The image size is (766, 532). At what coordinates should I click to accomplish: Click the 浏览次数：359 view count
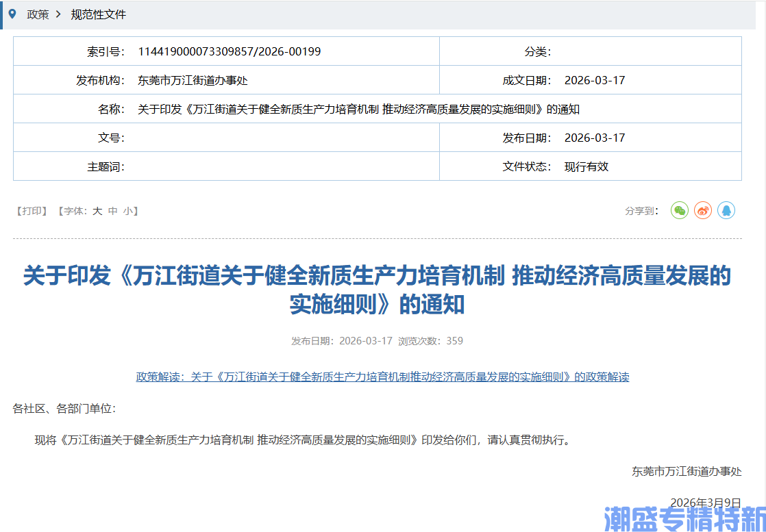(x=430, y=341)
